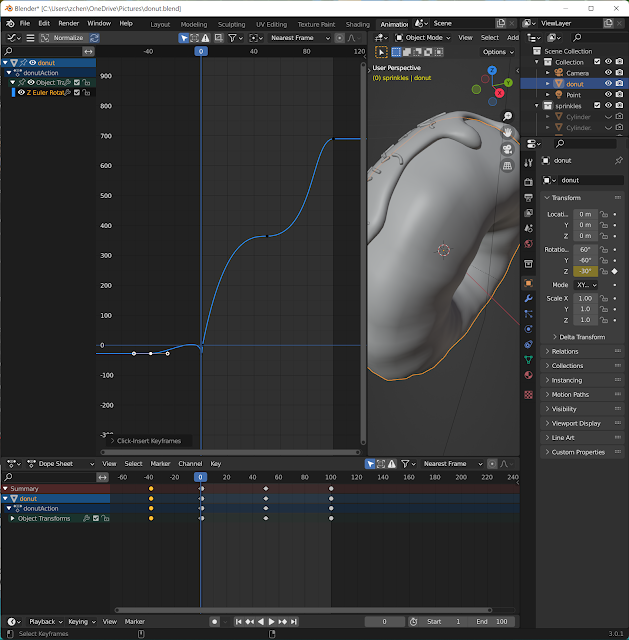Open the Graph Editor type selector icon

tap(14, 38)
